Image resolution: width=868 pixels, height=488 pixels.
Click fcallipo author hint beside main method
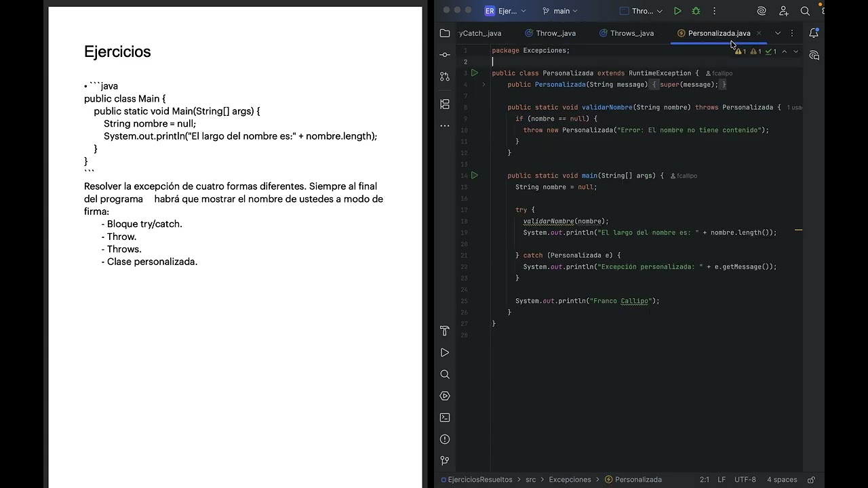[684, 176]
